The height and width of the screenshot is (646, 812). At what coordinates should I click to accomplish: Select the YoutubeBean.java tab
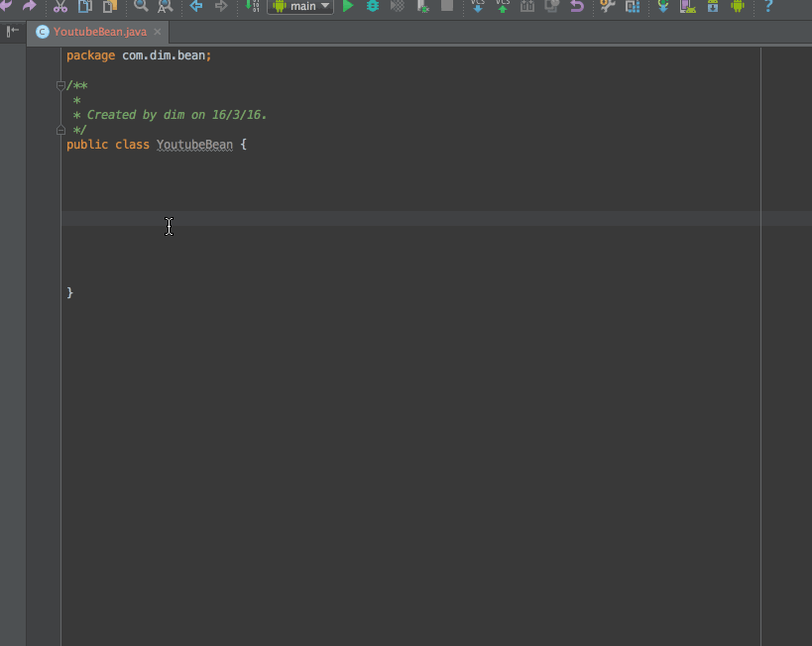coord(97,32)
